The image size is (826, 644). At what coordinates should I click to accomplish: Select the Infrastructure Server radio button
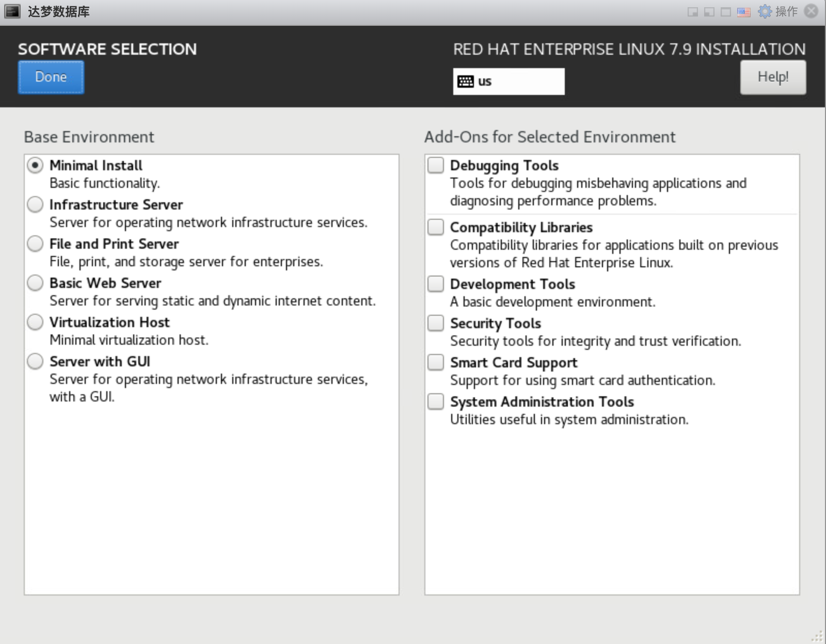click(x=35, y=205)
